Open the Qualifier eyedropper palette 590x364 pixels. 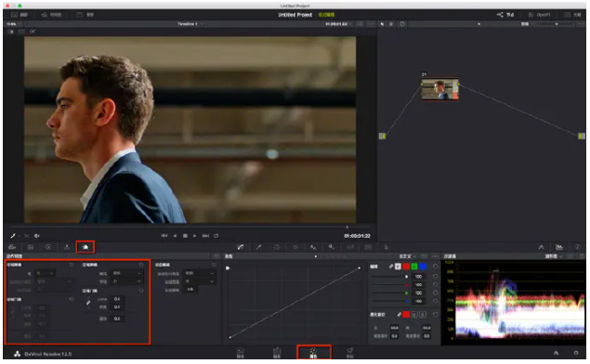259,247
